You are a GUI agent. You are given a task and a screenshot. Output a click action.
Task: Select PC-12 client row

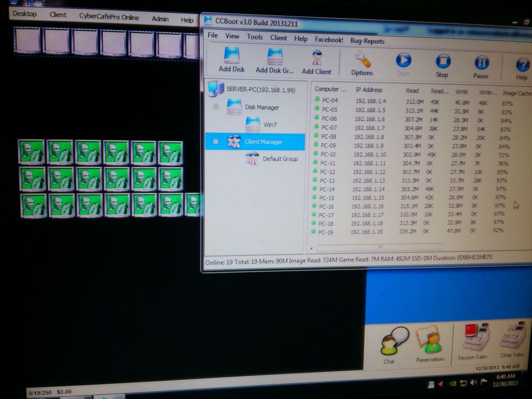pos(411,172)
